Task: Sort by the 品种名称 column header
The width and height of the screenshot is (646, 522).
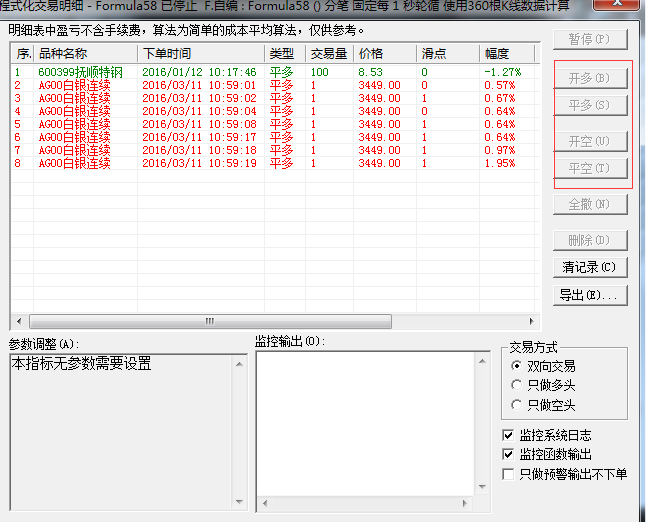Action: [85, 54]
